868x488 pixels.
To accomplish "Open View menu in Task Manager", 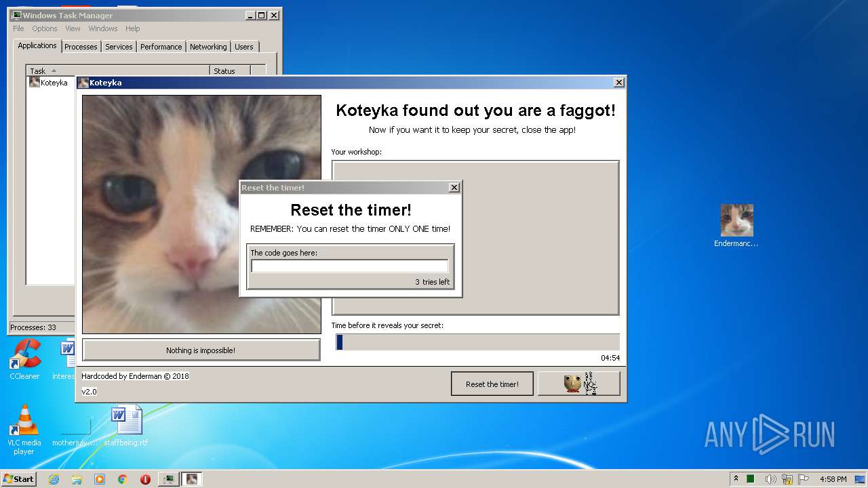I will (x=73, y=28).
